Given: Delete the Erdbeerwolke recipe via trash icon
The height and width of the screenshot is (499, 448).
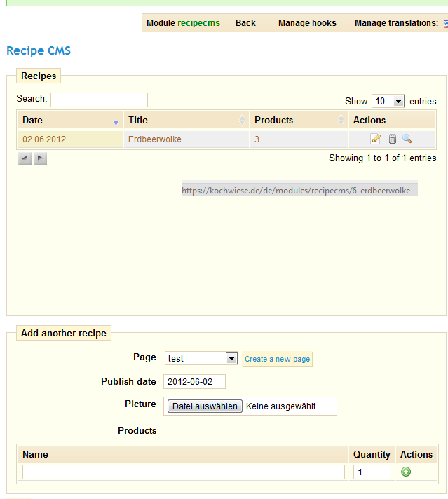Looking at the screenshot, I should [393, 139].
